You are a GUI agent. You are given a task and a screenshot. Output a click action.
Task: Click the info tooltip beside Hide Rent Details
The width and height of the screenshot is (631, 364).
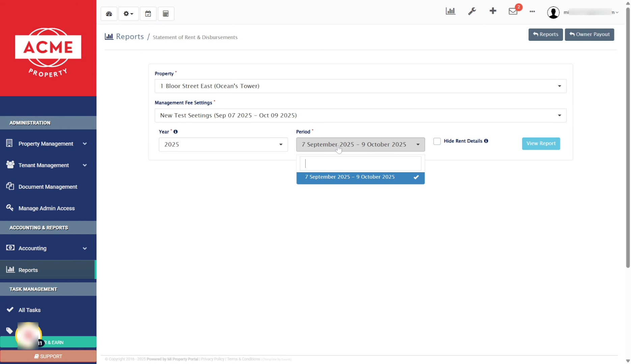486,141
